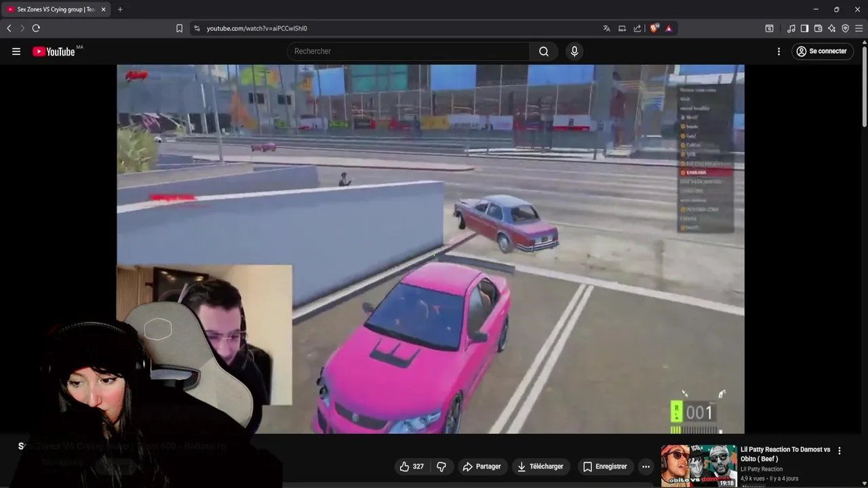Start voice search with the microphone
The height and width of the screenshot is (488, 868).
574,52
